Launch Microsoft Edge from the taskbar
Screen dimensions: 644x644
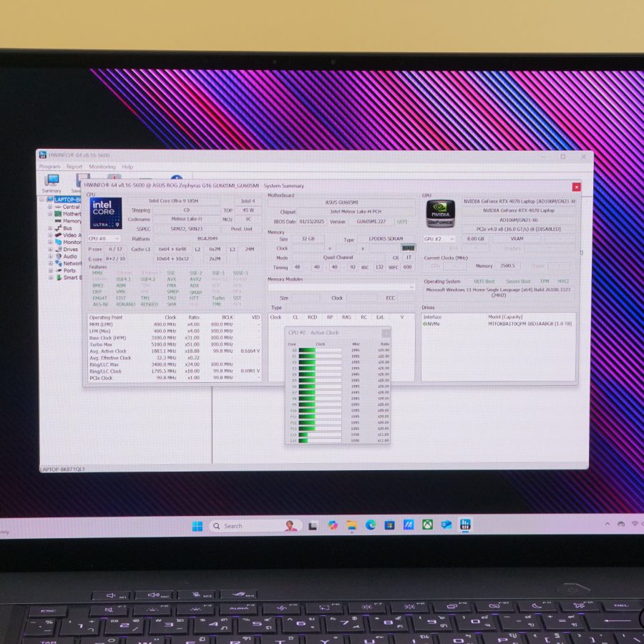point(371,525)
